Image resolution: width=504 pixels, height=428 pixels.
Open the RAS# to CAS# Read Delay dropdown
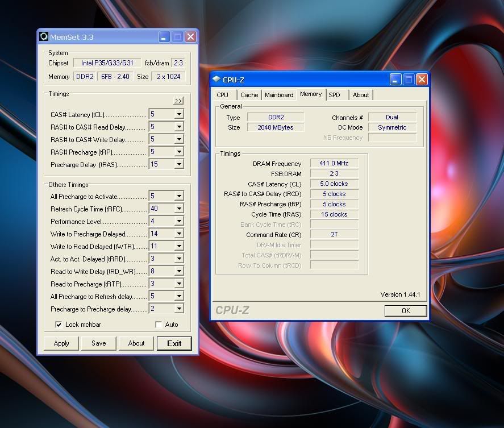179,127
